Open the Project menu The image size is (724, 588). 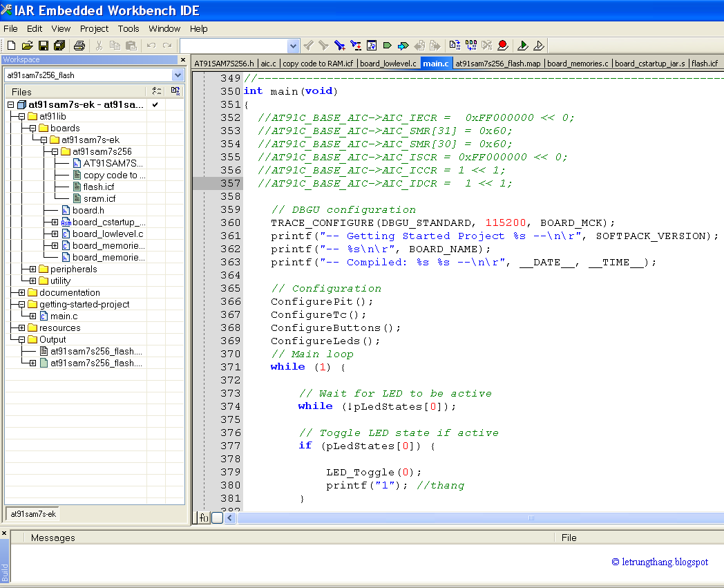(x=94, y=29)
